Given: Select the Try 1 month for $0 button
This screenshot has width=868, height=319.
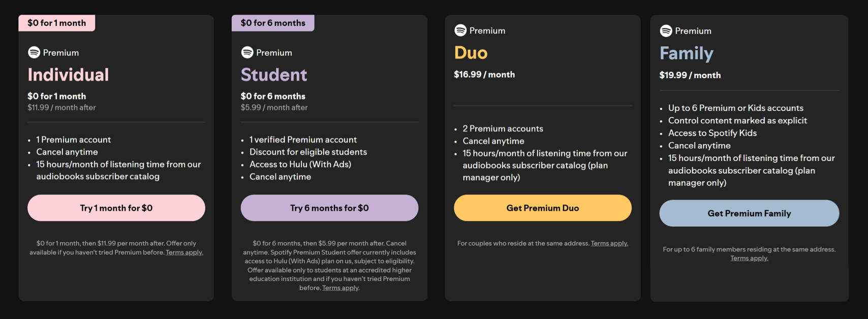Looking at the screenshot, I should pyautogui.click(x=116, y=208).
